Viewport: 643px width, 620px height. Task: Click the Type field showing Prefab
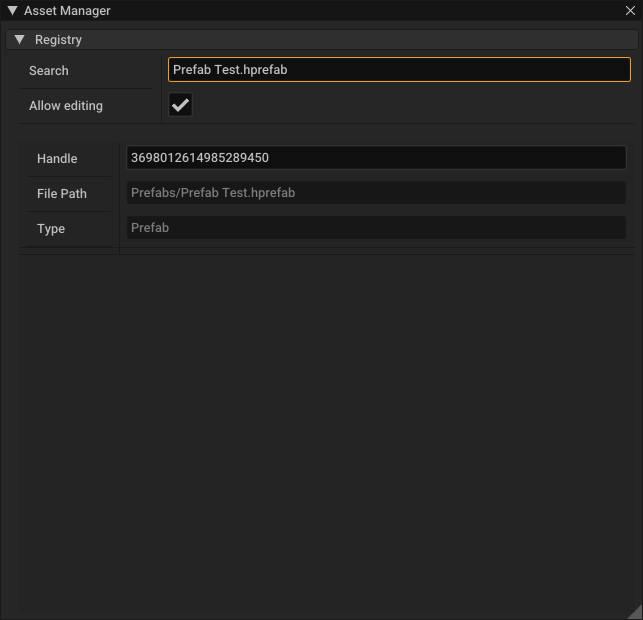[375, 228]
